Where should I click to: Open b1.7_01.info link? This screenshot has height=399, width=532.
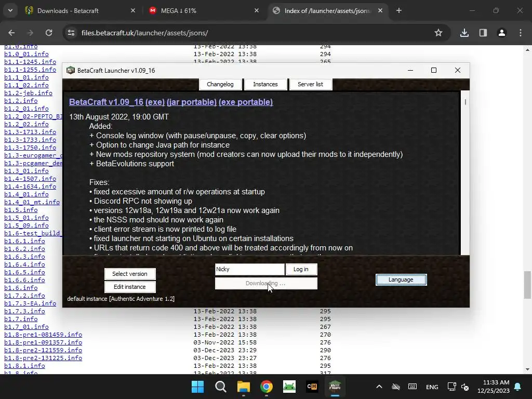pyautogui.click(x=26, y=327)
